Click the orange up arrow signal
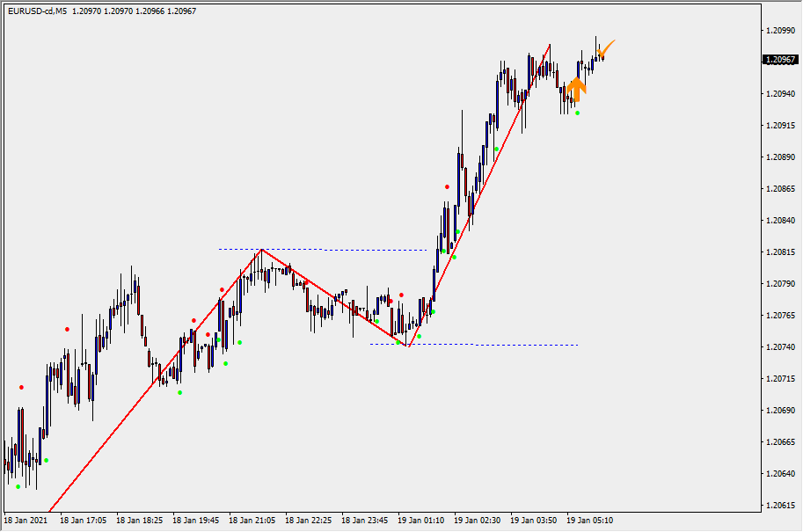This screenshot has width=803, height=532. click(576, 89)
